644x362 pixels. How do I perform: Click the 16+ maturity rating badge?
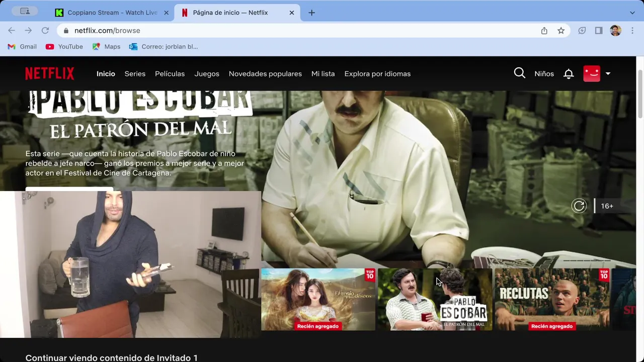607,206
